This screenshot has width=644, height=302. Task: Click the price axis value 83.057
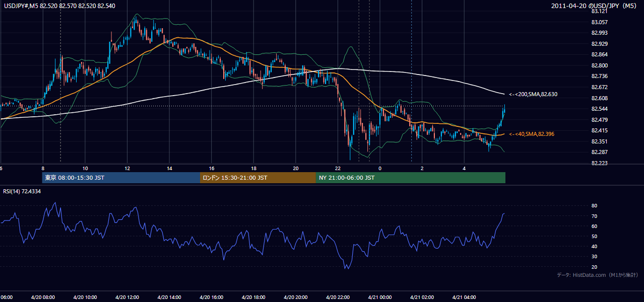[600, 22]
